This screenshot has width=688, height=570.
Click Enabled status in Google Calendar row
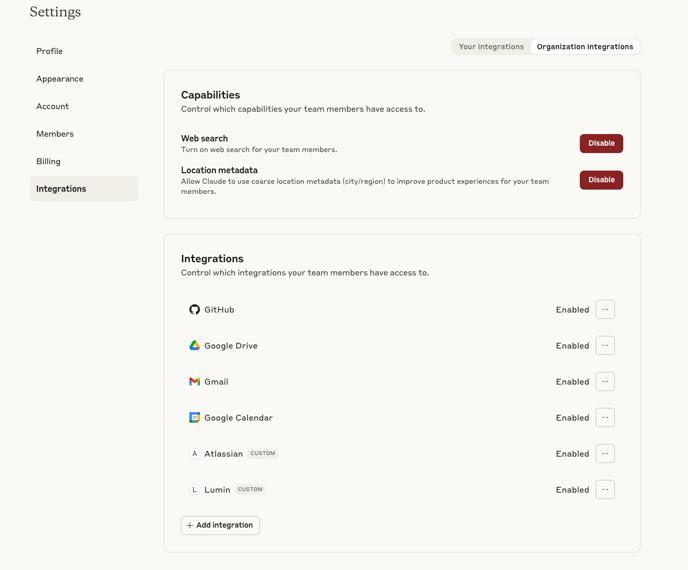pyautogui.click(x=572, y=418)
